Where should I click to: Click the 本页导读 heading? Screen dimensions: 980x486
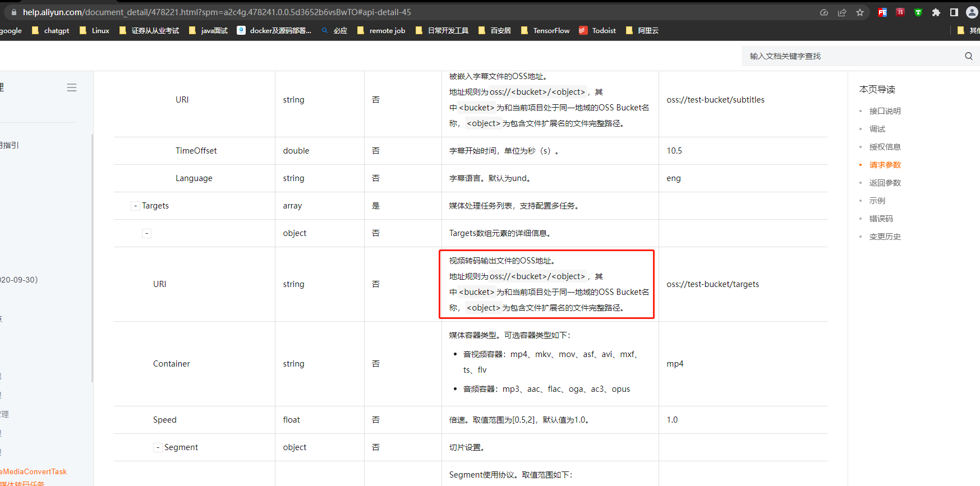(877, 89)
